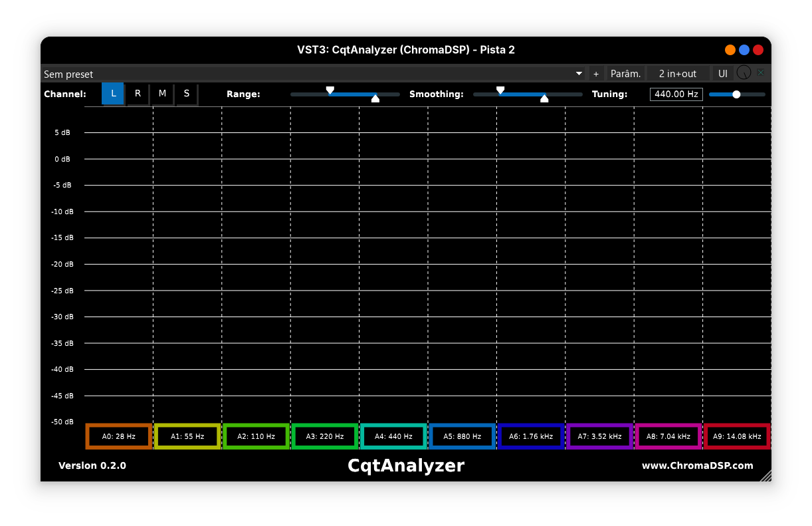Open the Parâm. panel
Screen dimensions: 812x526
click(625, 73)
